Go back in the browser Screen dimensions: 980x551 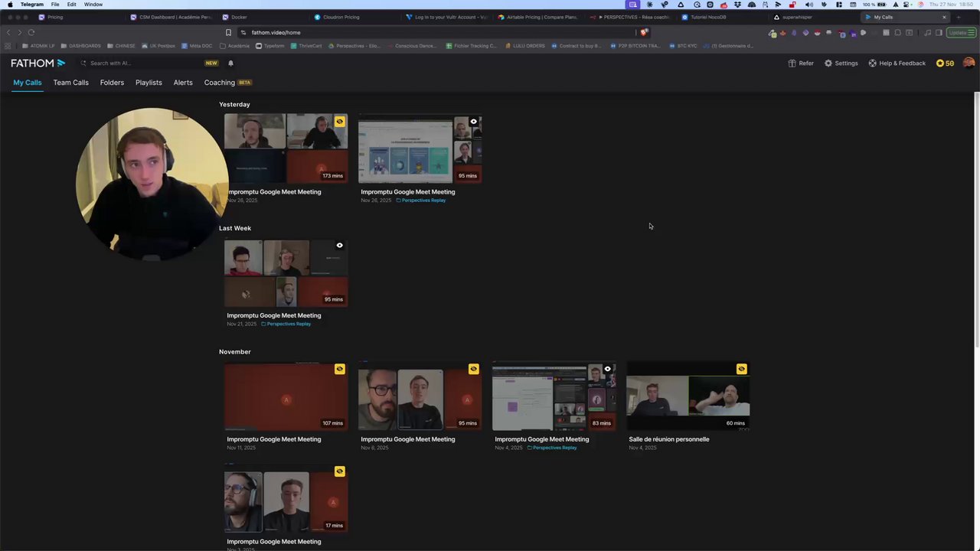[x=8, y=32]
